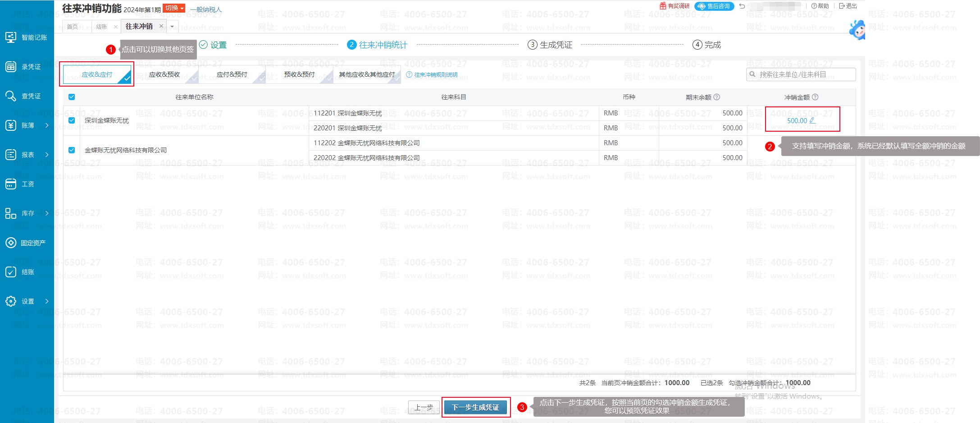Uncheck the 金蝶账无忧网络科技有限公司 row checkbox

click(72, 150)
